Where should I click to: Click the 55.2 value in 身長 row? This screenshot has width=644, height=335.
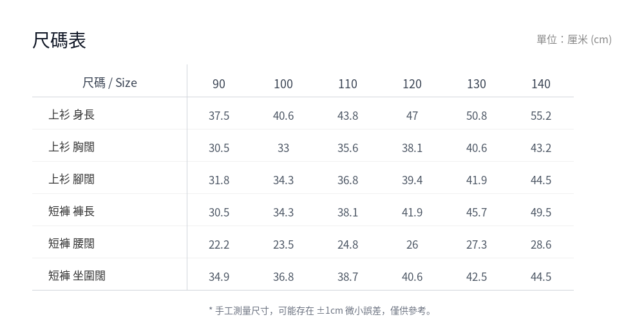tap(541, 116)
